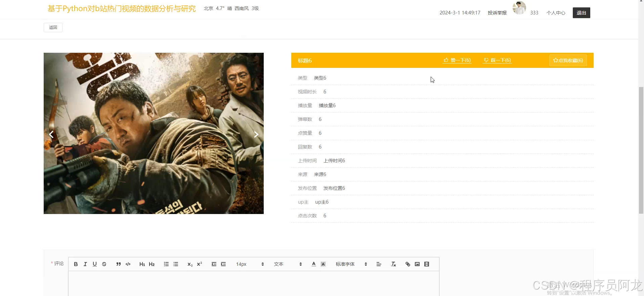Click 赞一下(6) like button

coord(457,60)
